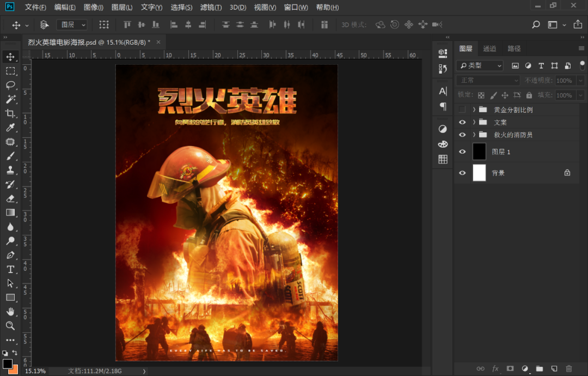Select the Rectangle shape tool

(10, 298)
